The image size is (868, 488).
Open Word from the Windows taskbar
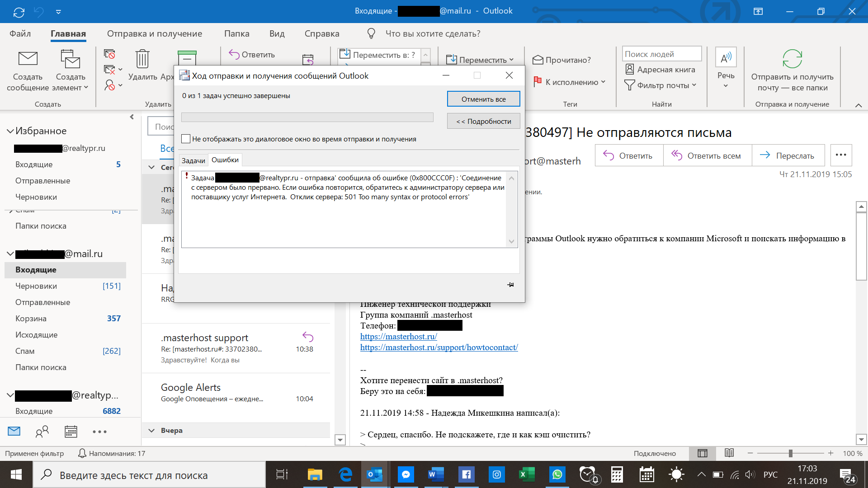coord(435,474)
